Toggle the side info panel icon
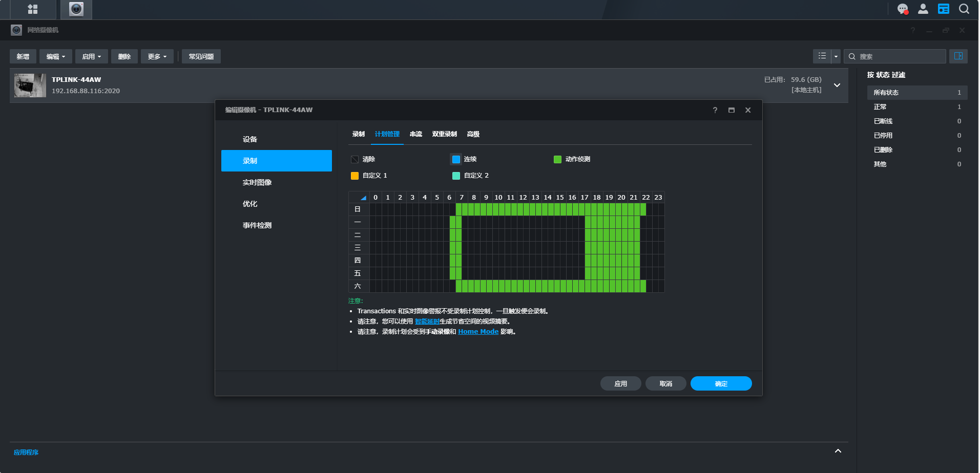The image size is (980, 473). click(958, 56)
